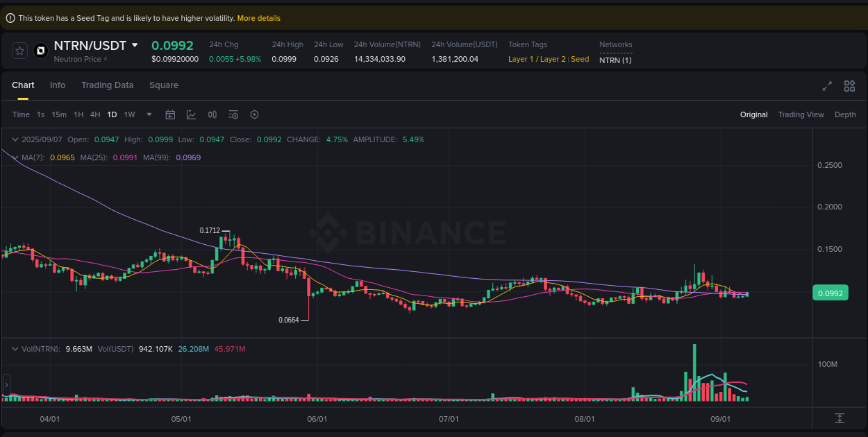Click the Neutron token logo
The image size is (868, 437).
[x=40, y=50]
